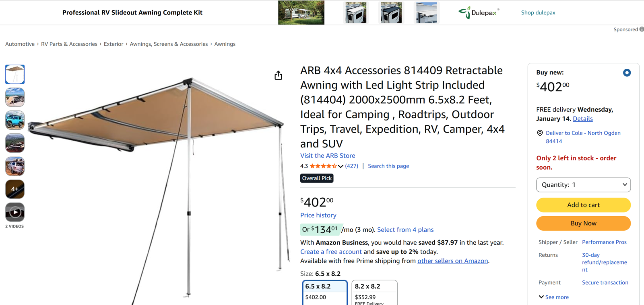
Task: Play the product video thumbnail
Action: point(15,212)
